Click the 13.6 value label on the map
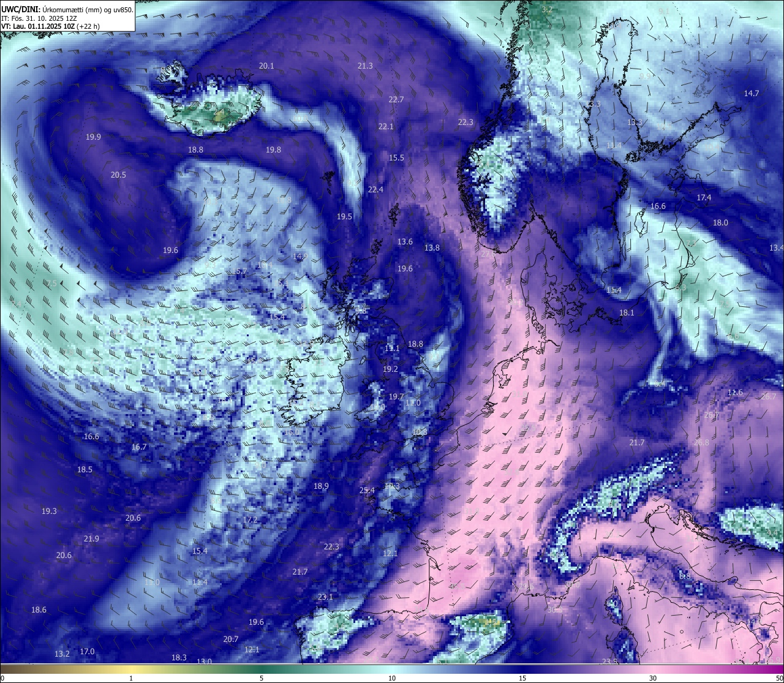The image size is (784, 683). click(x=405, y=241)
